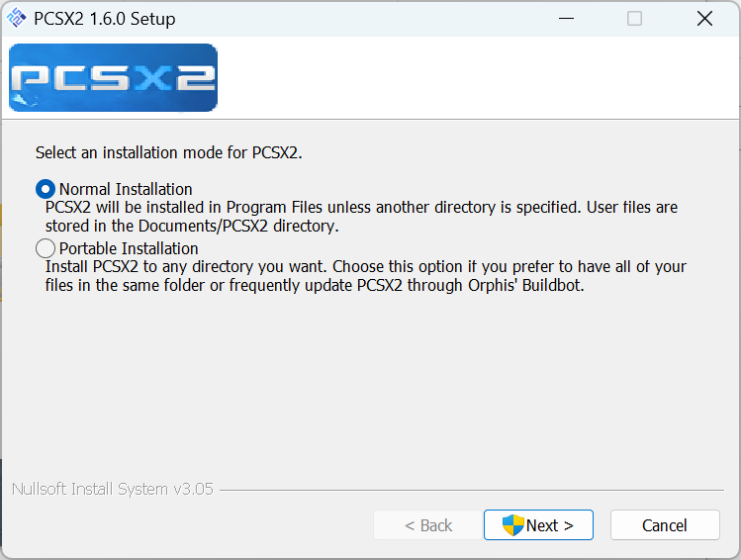
Task: Select the Portable Installation radio button
Action: click(46, 248)
